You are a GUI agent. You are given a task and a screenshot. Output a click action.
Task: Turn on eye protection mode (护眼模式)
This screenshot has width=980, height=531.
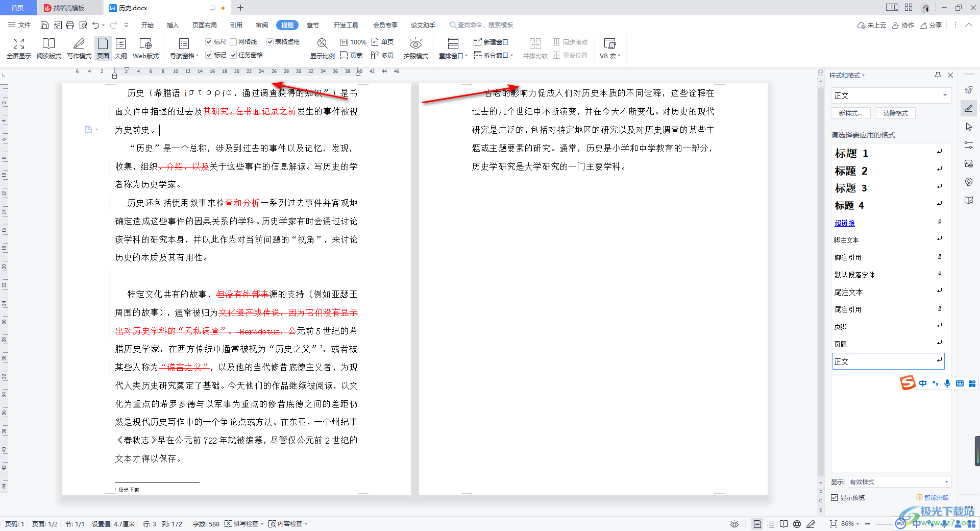click(416, 49)
